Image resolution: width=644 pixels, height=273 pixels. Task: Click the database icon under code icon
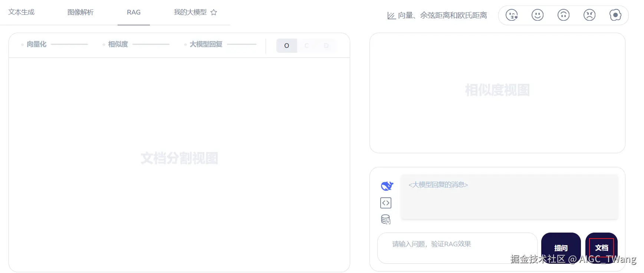pyautogui.click(x=386, y=220)
